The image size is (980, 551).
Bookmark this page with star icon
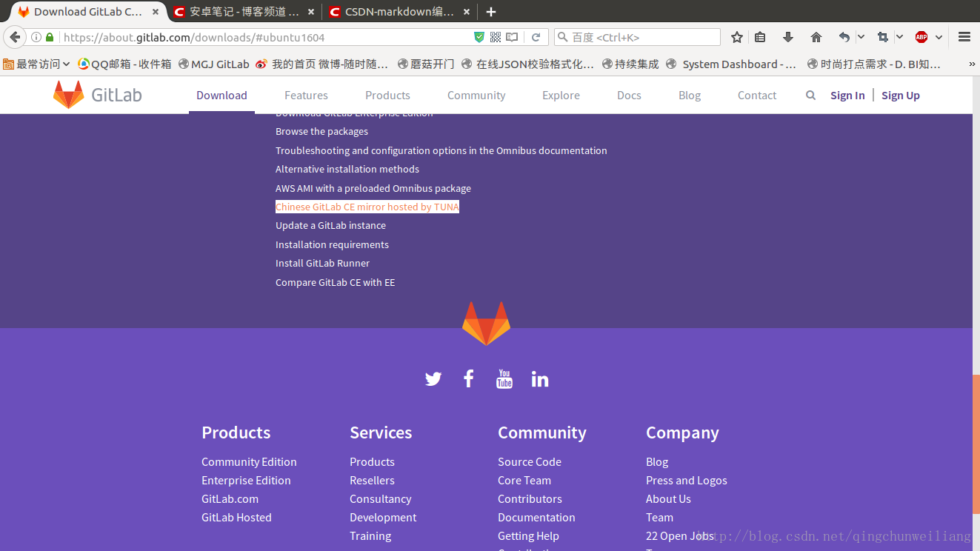[737, 37]
